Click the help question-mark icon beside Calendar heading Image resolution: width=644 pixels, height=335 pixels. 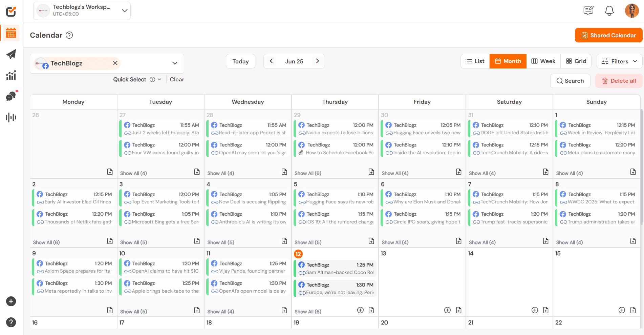pyautogui.click(x=69, y=35)
